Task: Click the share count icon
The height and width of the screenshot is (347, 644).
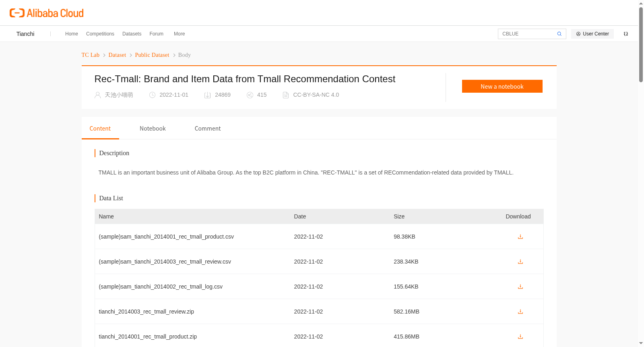Action: (x=250, y=95)
